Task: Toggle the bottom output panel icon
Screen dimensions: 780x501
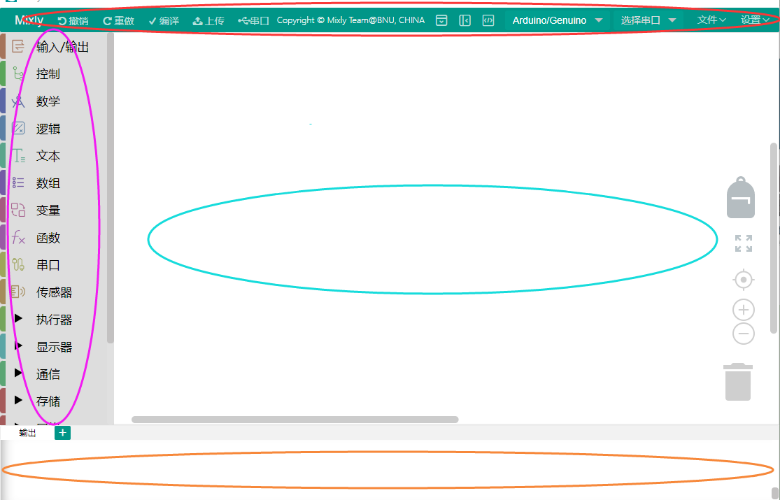Action: (441, 20)
